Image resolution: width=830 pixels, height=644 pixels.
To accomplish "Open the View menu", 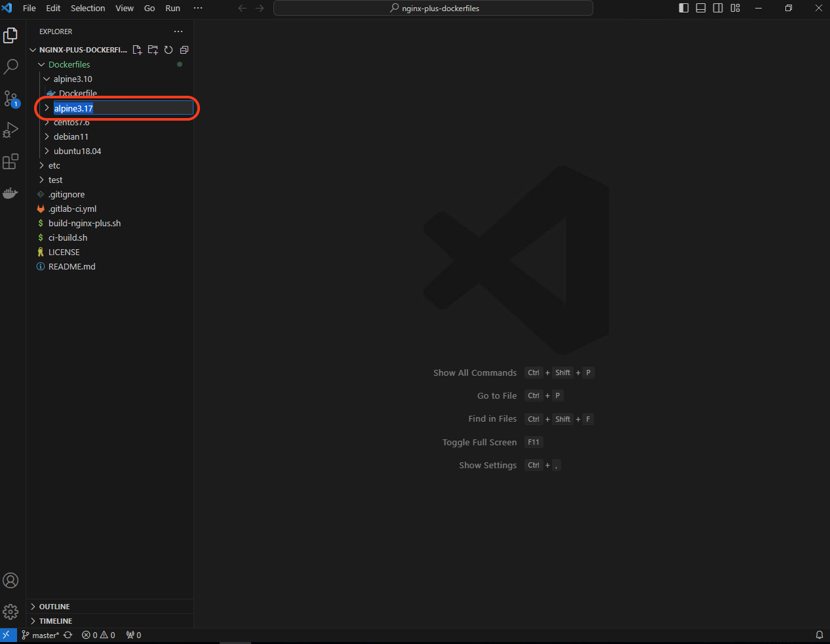I will click(125, 8).
